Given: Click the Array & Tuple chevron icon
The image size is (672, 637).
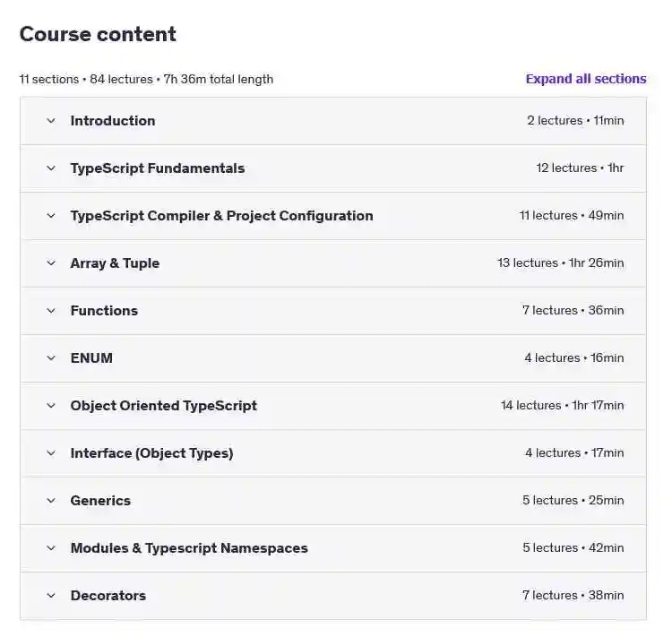Looking at the screenshot, I should [51, 263].
